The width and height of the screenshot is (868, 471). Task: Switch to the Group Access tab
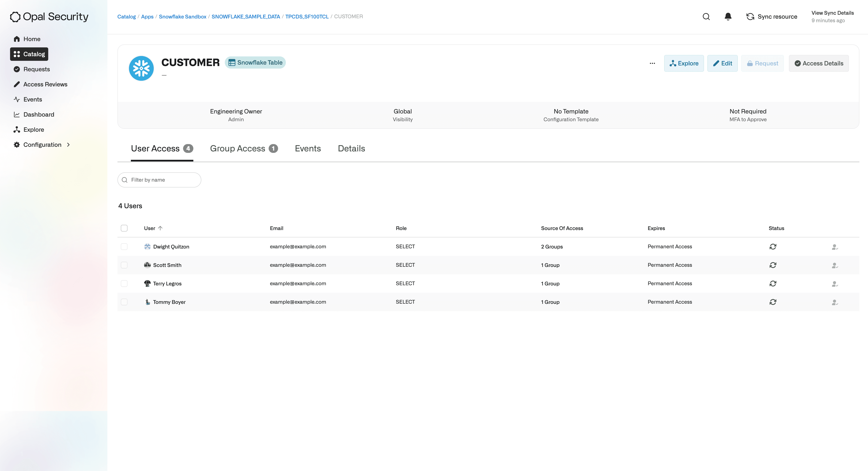(x=244, y=149)
